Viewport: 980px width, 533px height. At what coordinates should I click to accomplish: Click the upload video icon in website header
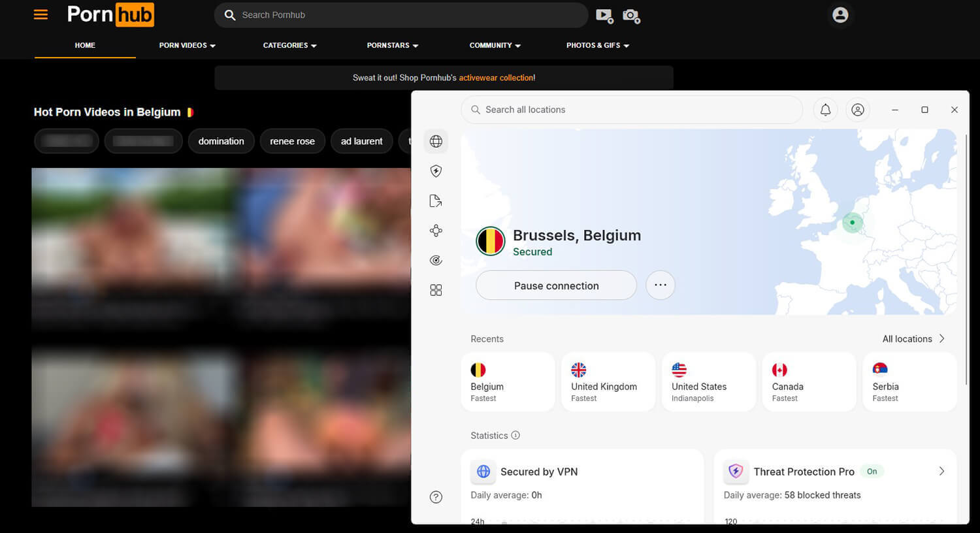[x=604, y=15]
